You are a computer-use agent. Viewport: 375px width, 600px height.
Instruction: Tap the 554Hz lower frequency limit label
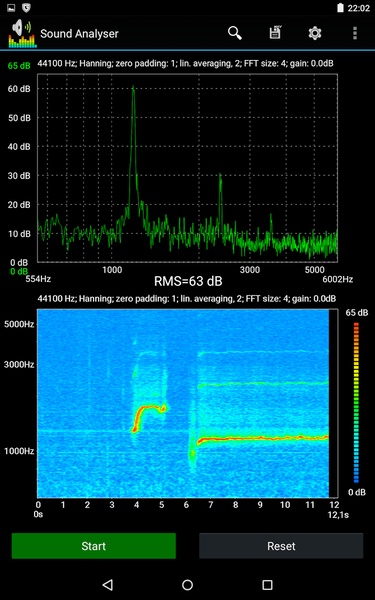pyautogui.click(x=38, y=279)
